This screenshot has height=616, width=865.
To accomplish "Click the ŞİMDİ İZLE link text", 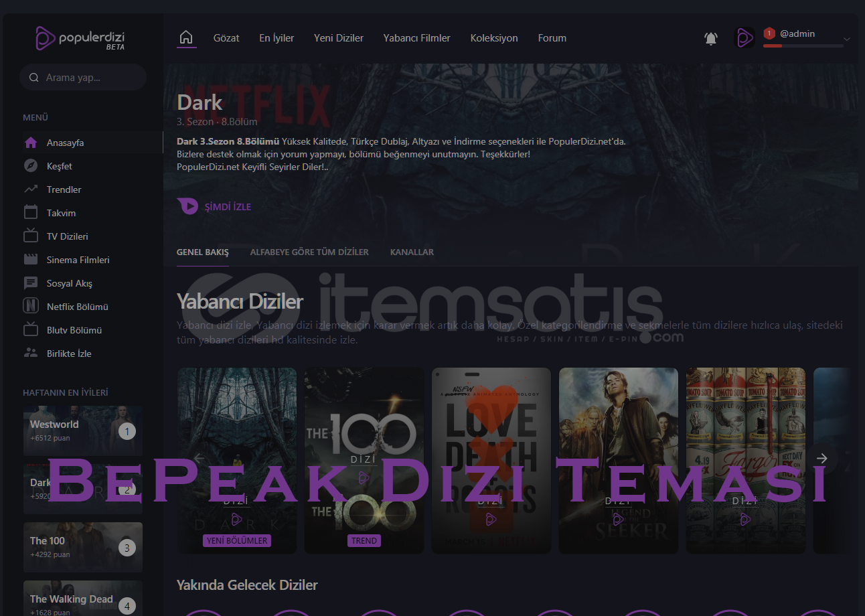I will pos(228,207).
